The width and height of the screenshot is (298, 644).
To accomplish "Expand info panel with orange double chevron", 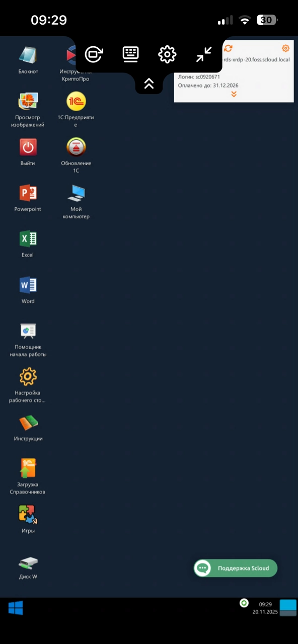I will click(x=234, y=94).
